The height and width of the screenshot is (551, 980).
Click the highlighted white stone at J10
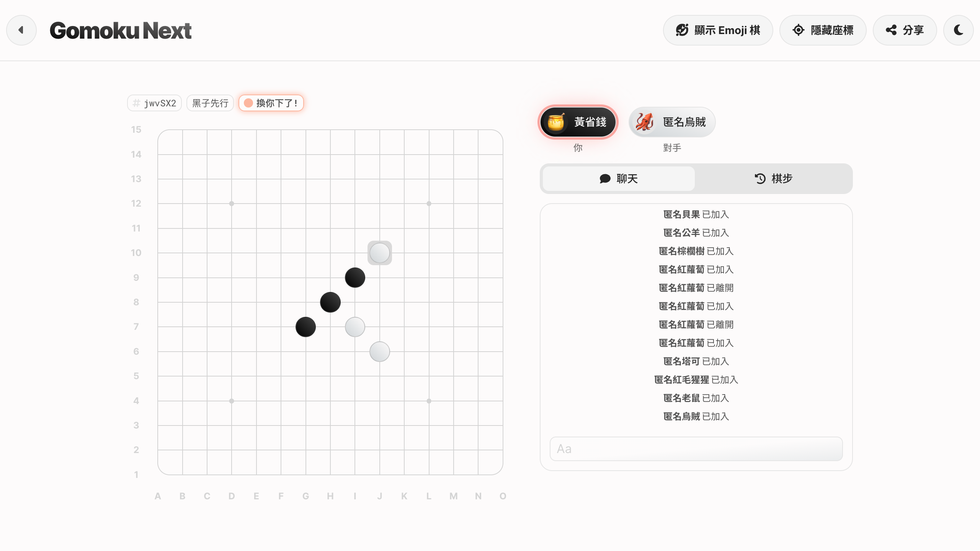point(380,253)
